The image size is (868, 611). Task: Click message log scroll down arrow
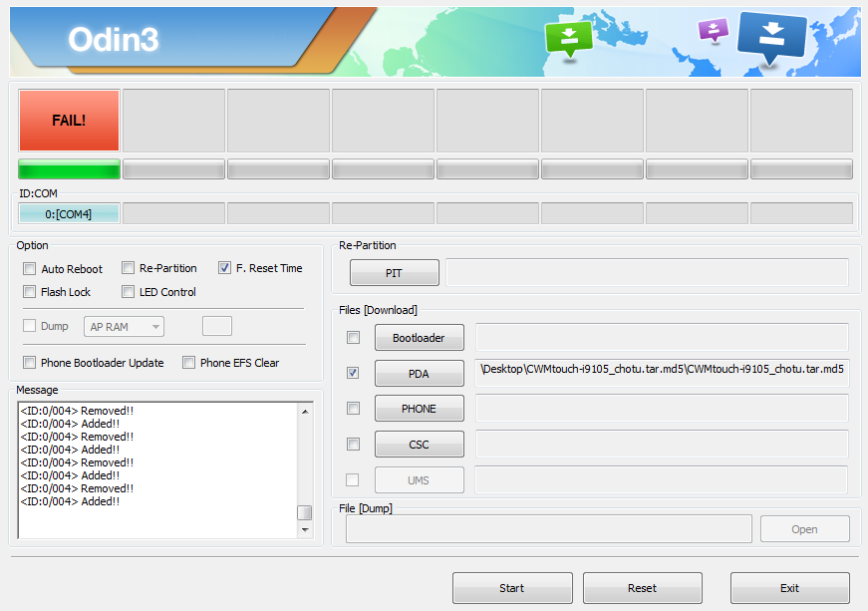tap(305, 529)
